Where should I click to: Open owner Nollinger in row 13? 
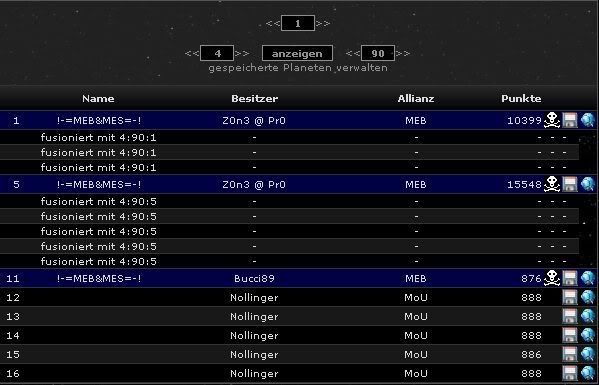point(254,317)
